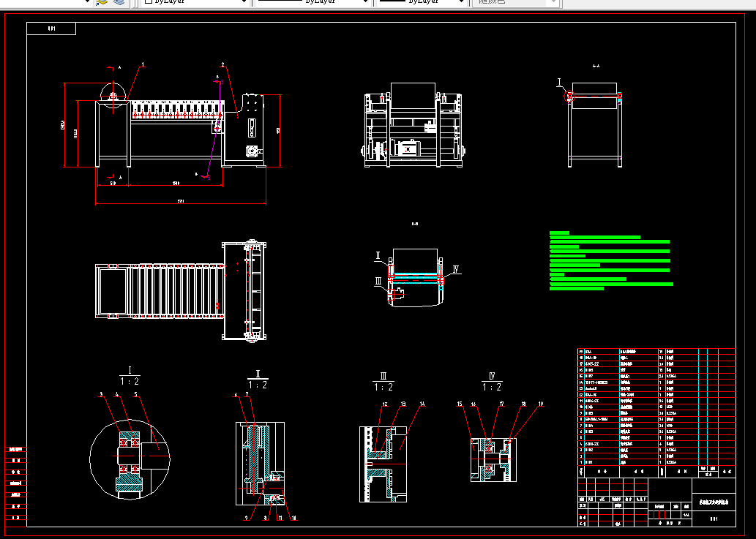Click the stacked layers icon in toolbar
The height and width of the screenshot is (539, 756).
coord(119,2)
